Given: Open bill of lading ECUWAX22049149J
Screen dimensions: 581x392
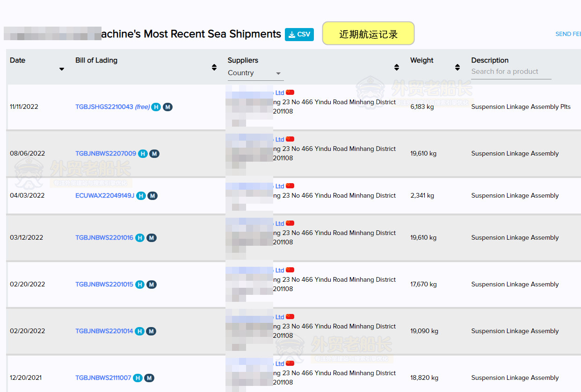Looking at the screenshot, I should 105,196.
